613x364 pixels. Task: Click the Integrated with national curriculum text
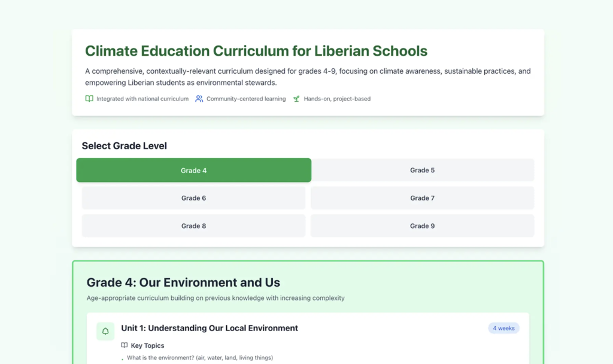coord(142,99)
